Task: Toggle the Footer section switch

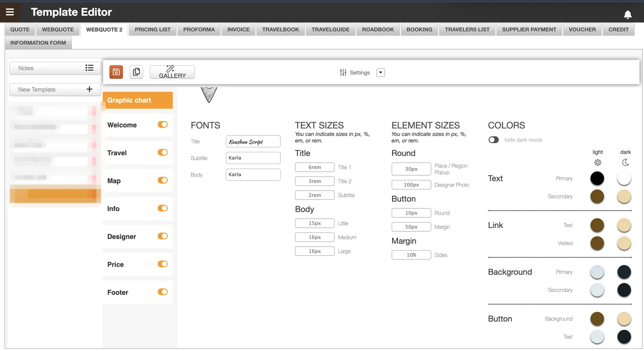Action: tap(163, 292)
